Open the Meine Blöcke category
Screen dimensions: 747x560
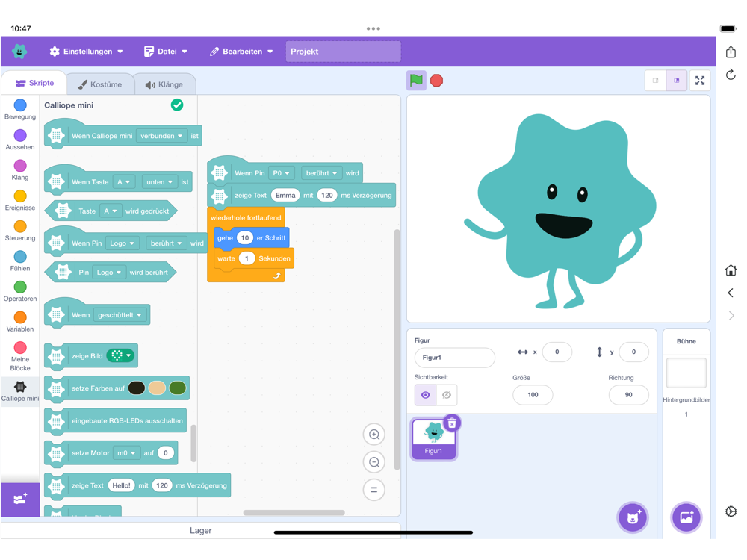coord(20,357)
